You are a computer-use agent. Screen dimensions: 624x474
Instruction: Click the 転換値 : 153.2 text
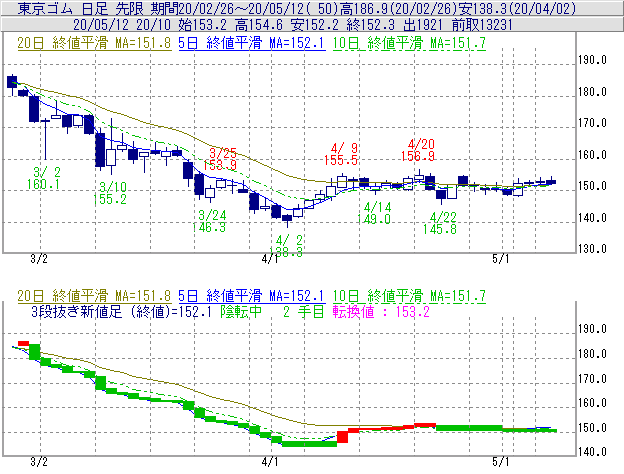(381, 312)
